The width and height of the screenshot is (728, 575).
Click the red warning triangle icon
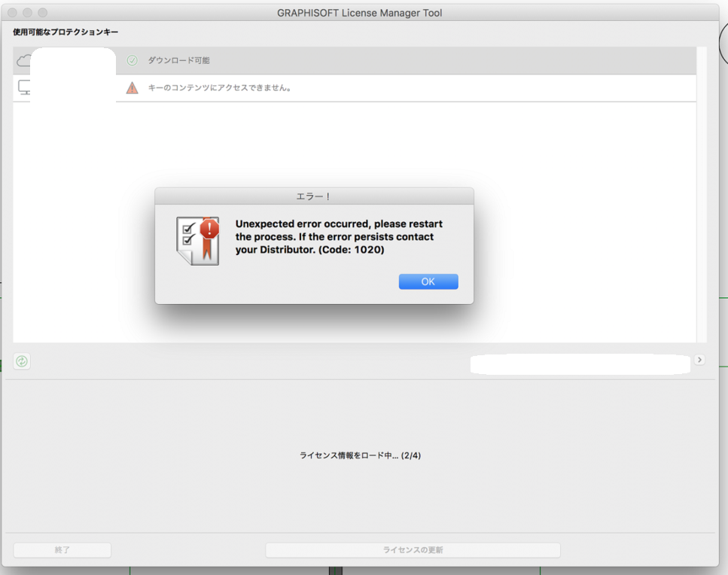coord(133,88)
